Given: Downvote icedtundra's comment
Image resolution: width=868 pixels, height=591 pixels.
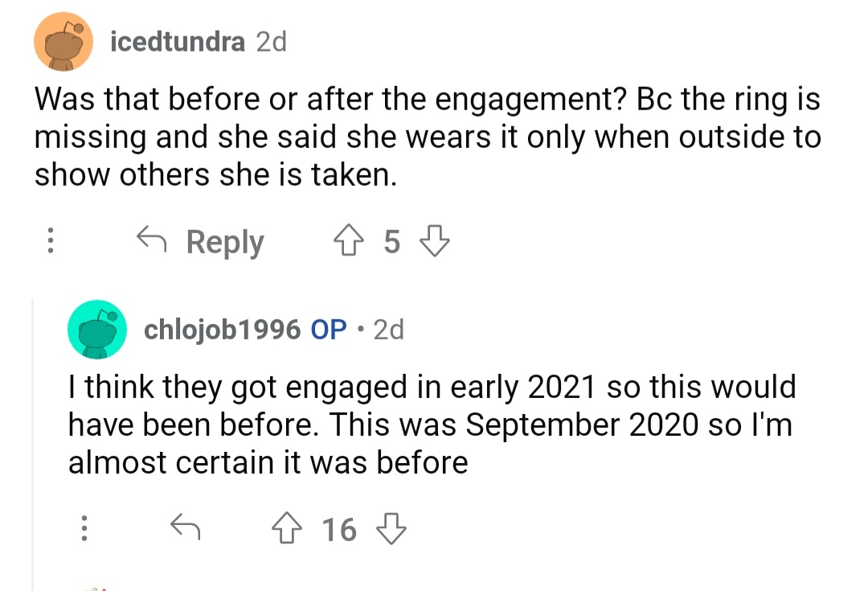Looking at the screenshot, I should (x=435, y=240).
